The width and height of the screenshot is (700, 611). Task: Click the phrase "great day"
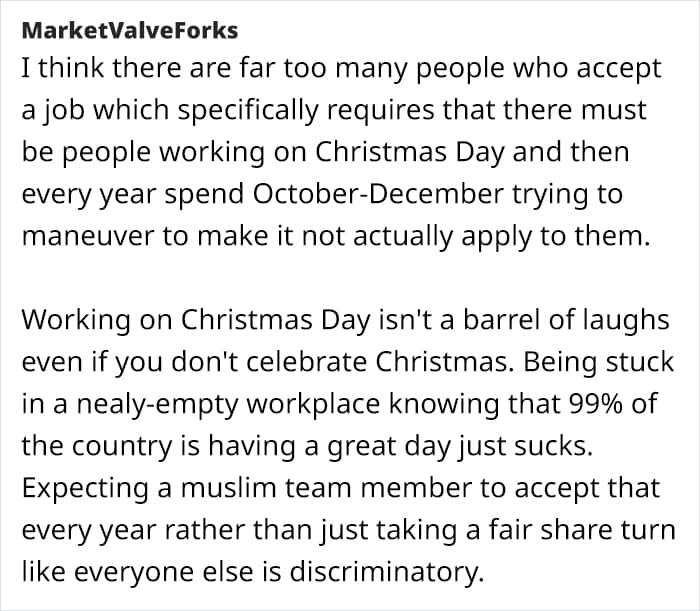389,445
